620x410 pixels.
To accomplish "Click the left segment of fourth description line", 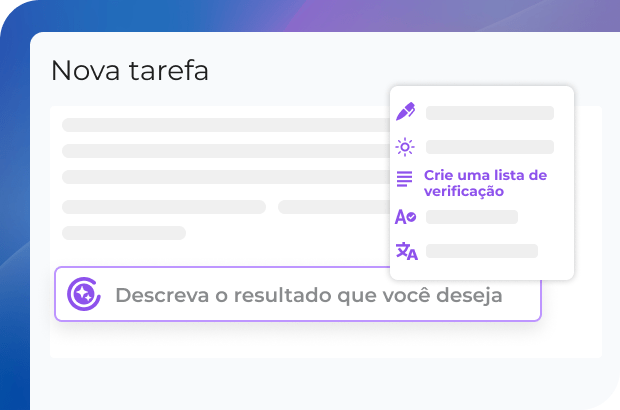I will (163, 207).
